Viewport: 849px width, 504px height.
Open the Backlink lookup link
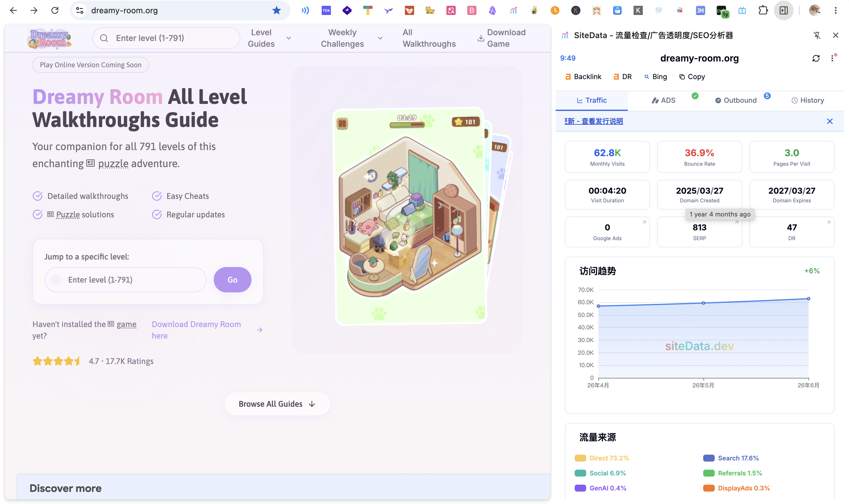click(583, 77)
